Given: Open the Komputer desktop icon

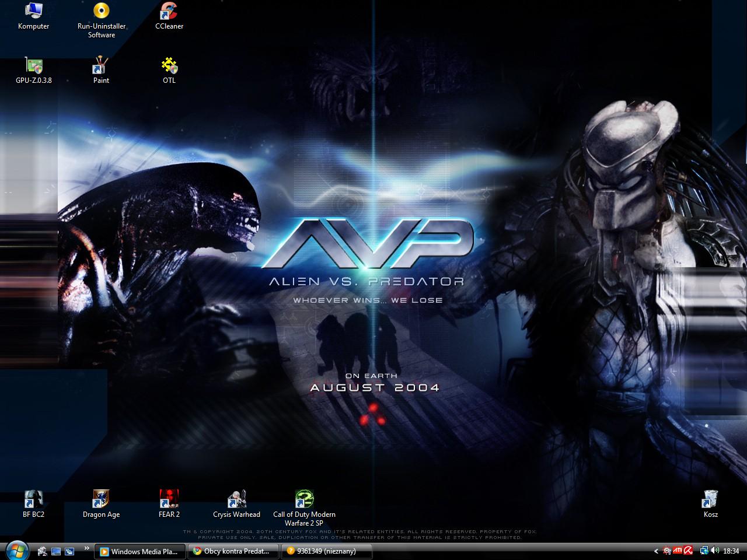Looking at the screenshot, I should (33, 16).
